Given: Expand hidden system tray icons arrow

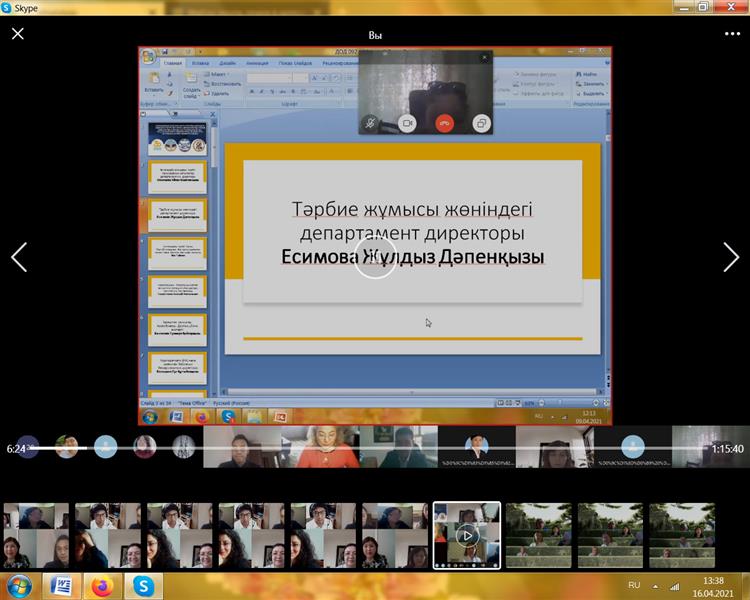Looking at the screenshot, I should (654, 585).
